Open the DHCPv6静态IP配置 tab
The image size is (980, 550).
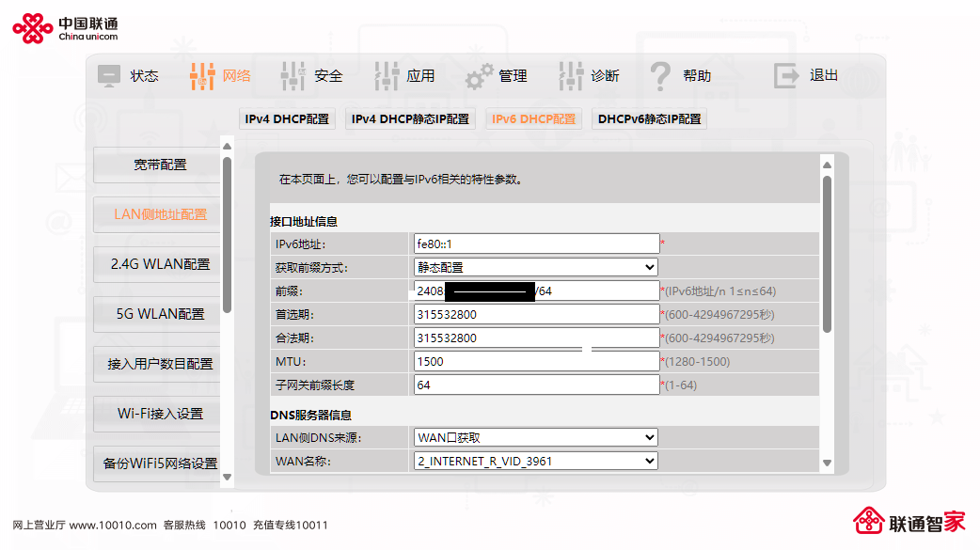[649, 118]
